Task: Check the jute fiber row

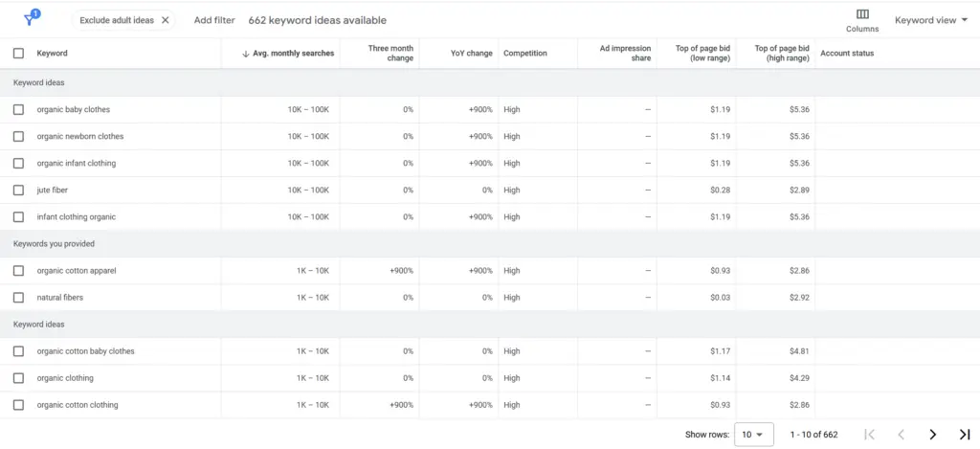Action: pos(19,191)
